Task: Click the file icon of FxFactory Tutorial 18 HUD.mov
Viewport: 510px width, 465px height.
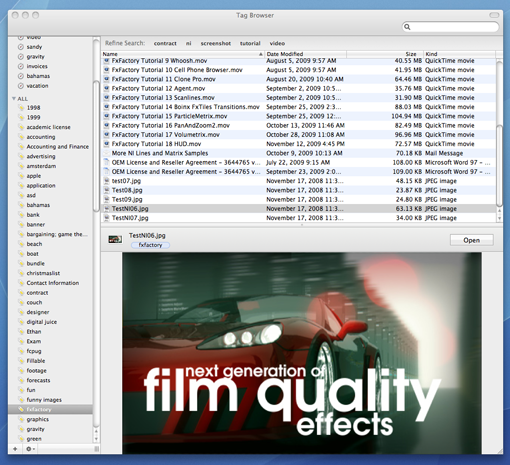Action: [106, 144]
